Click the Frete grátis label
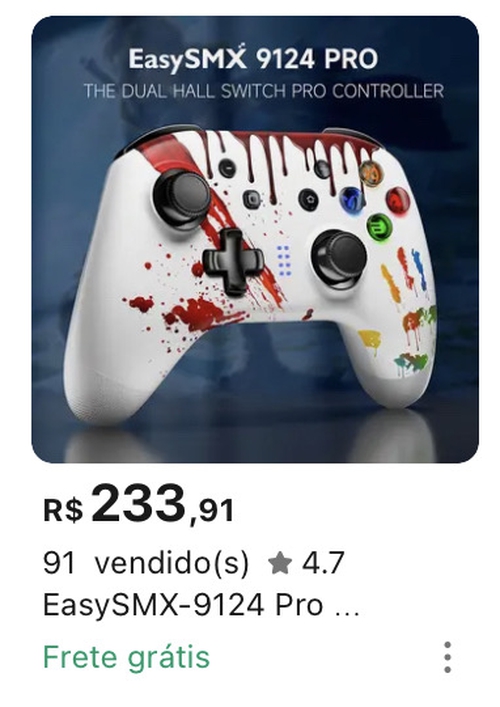The width and height of the screenshot is (500, 707). [127, 657]
